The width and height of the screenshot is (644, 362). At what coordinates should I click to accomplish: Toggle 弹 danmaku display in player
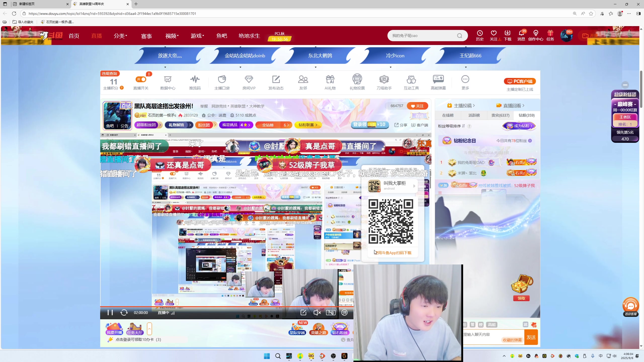[x=344, y=312]
